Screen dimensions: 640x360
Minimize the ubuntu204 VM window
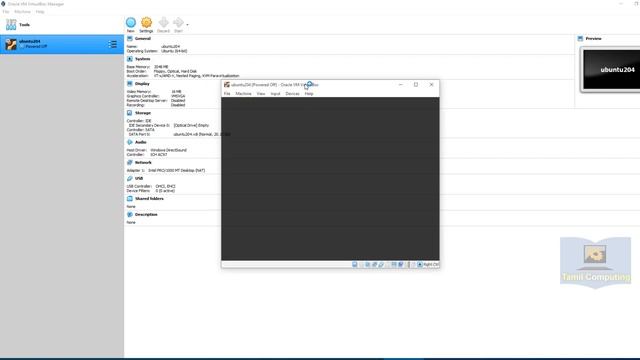[x=400, y=84]
